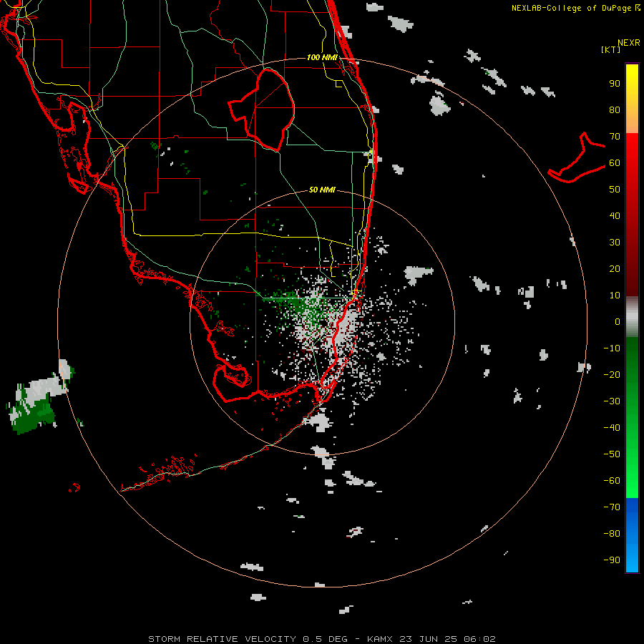Select the 20 value on velocity scale
644x644 pixels.
615,269
